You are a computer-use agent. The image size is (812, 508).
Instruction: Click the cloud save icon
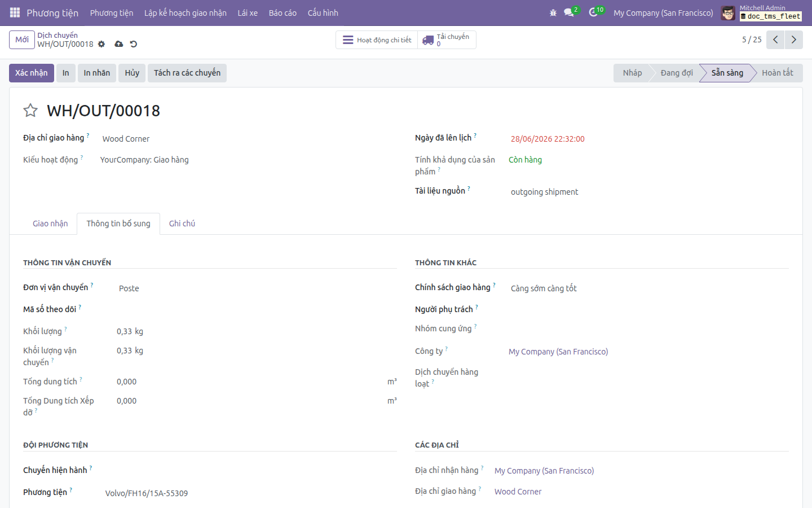118,44
